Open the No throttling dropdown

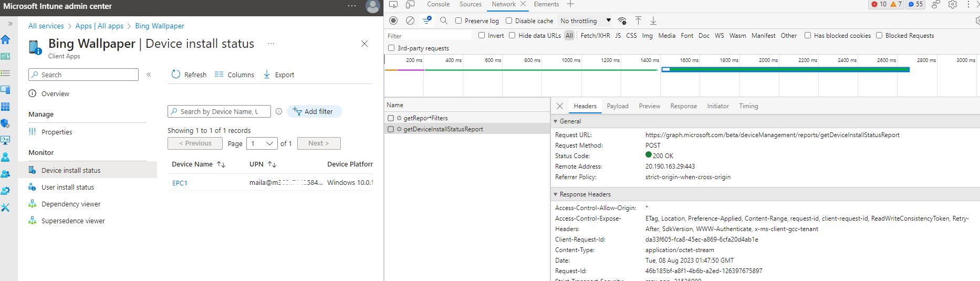pyautogui.click(x=586, y=21)
